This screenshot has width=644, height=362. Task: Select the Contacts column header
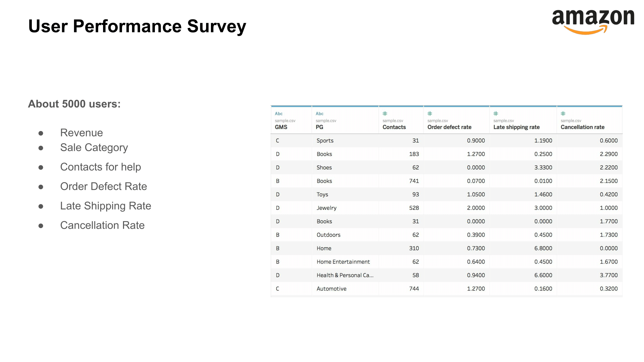coord(394,127)
